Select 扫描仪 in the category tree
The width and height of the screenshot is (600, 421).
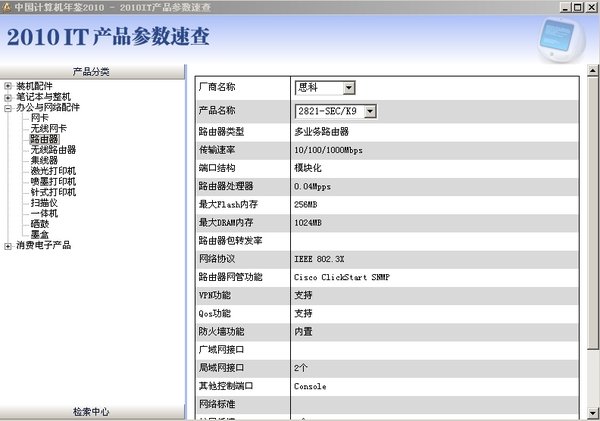point(44,203)
